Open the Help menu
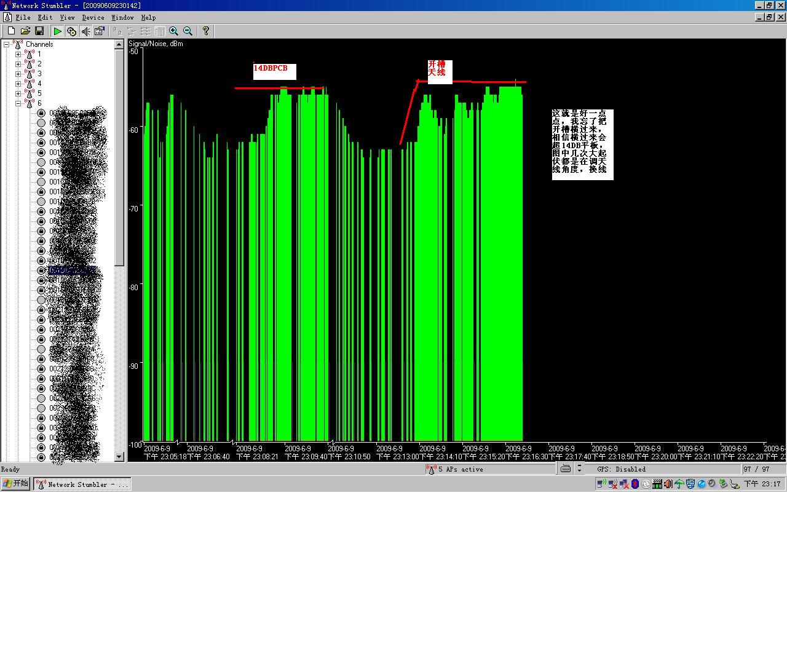Image resolution: width=787 pixels, height=672 pixels. (x=148, y=17)
